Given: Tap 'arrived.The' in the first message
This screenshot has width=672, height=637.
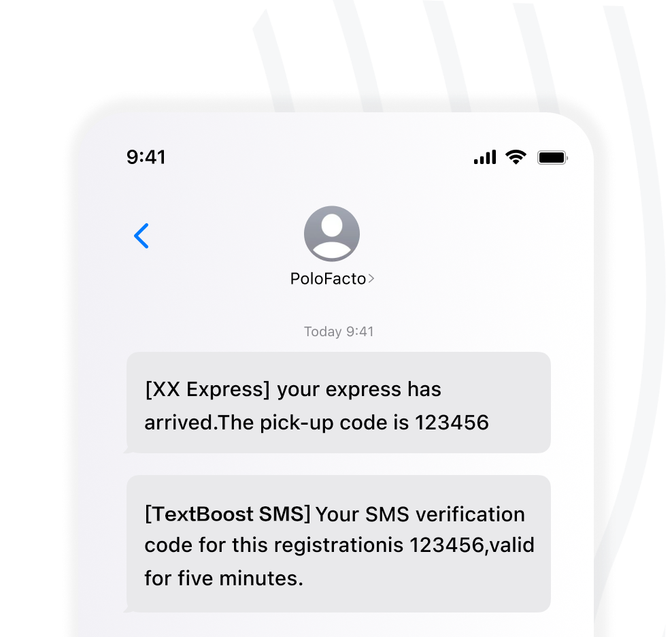Looking at the screenshot, I should pos(199,423).
